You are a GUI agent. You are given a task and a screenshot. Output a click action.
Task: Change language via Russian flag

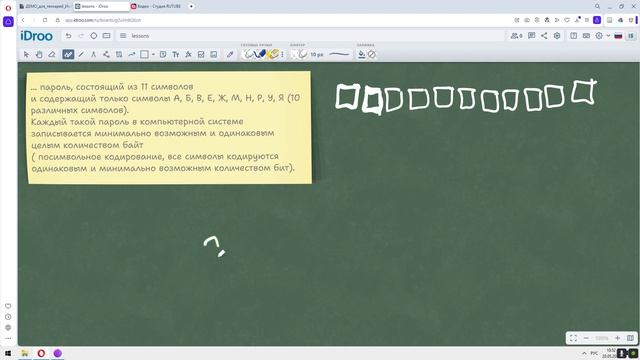[618, 36]
